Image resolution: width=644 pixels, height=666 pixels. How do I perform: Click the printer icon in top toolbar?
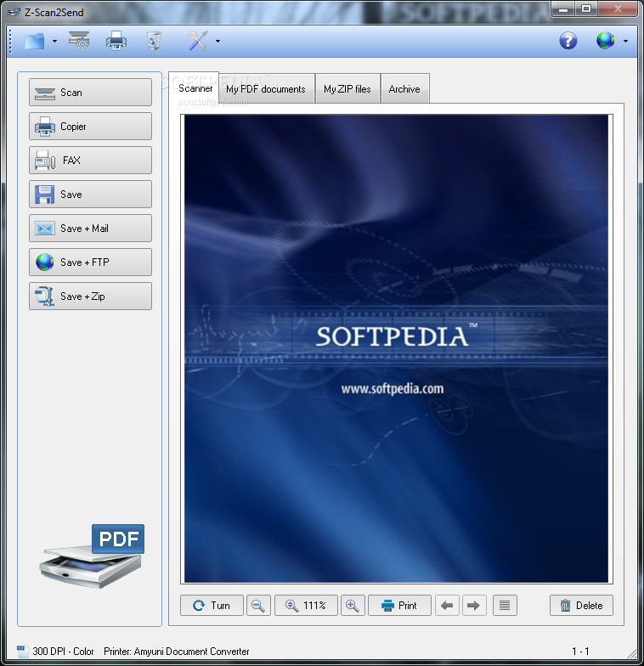pyautogui.click(x=116, y=41)
